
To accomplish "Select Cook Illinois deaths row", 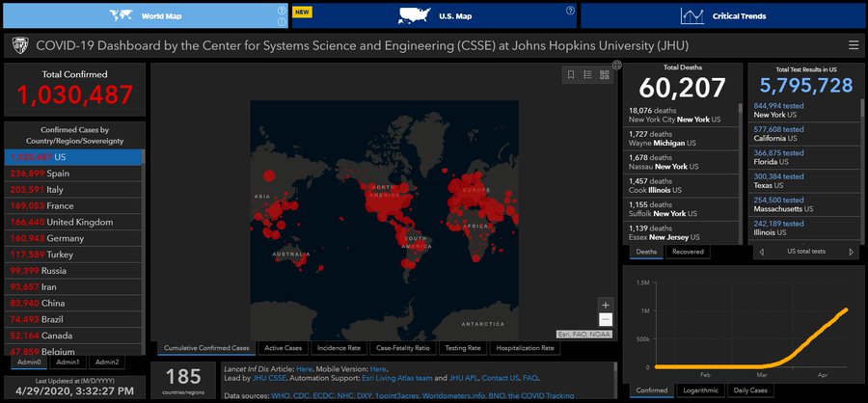I will click(681, 185).
